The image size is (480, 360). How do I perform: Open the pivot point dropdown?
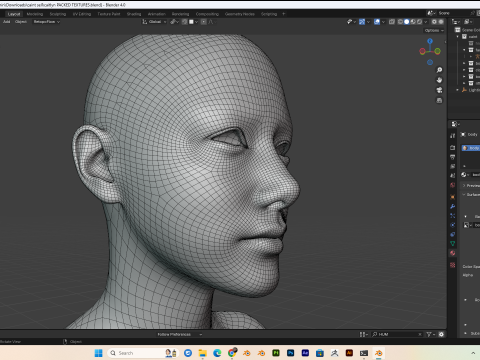click(174, 22)
